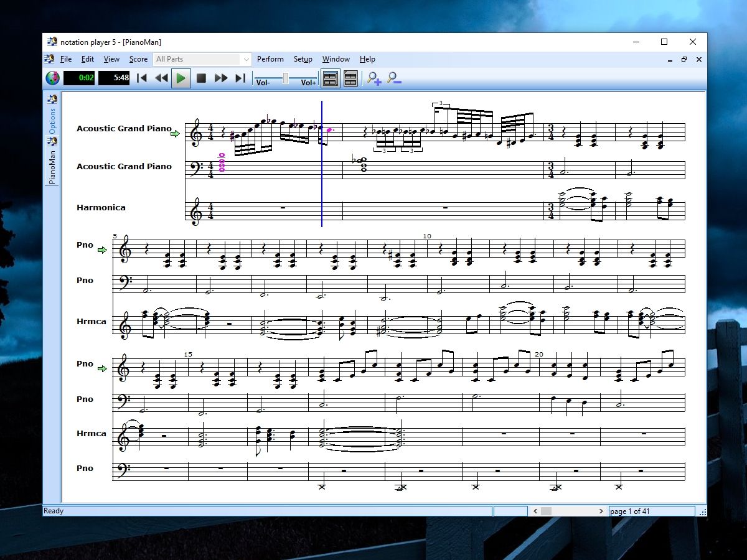Click measure number 10
The height and width of the screenshot is (560, 747).
click(x=426, y=236)
